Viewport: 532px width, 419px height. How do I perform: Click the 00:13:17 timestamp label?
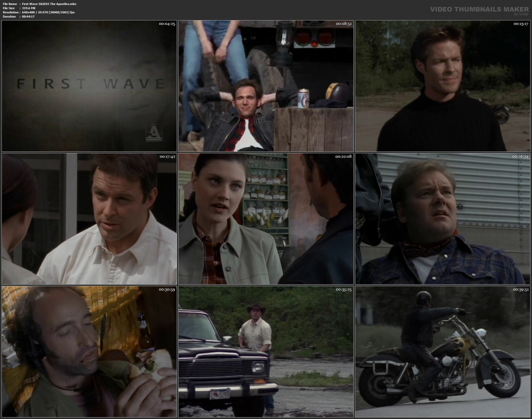[521, 24]
